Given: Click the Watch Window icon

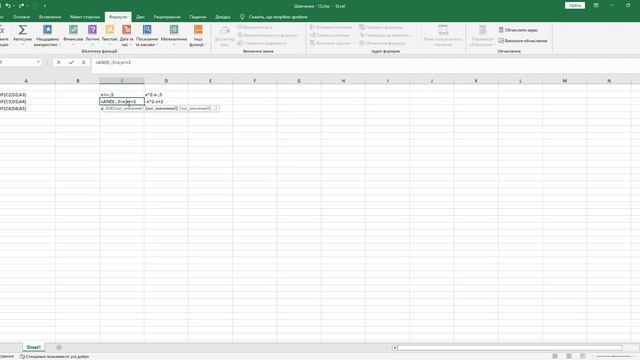Looking at the screenshot, I should click(x=443, y=30).
